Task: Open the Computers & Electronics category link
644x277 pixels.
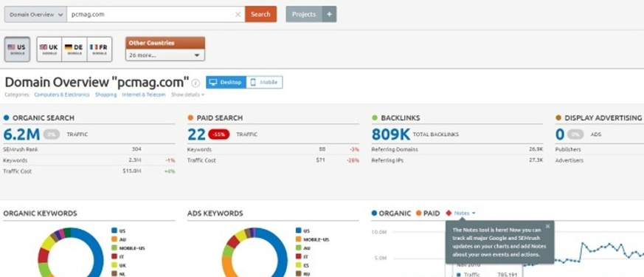Action: click(x=62, y=95)
